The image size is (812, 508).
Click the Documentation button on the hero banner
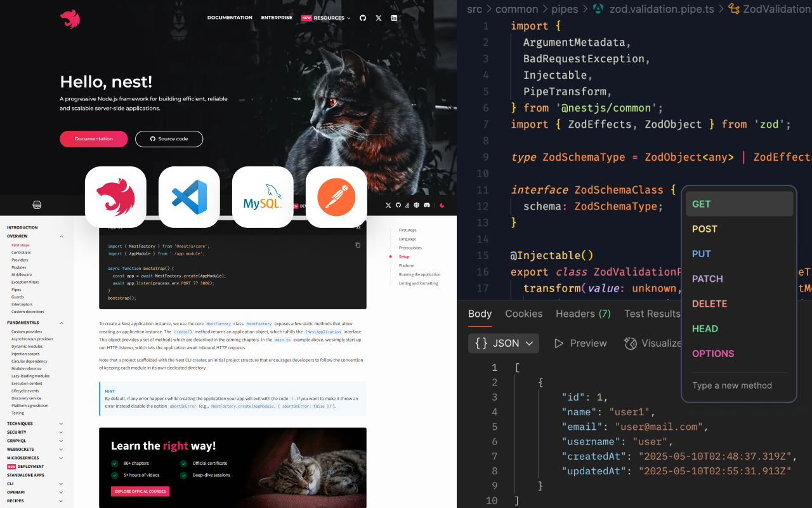pyautogui.click(x=93, y=138)
